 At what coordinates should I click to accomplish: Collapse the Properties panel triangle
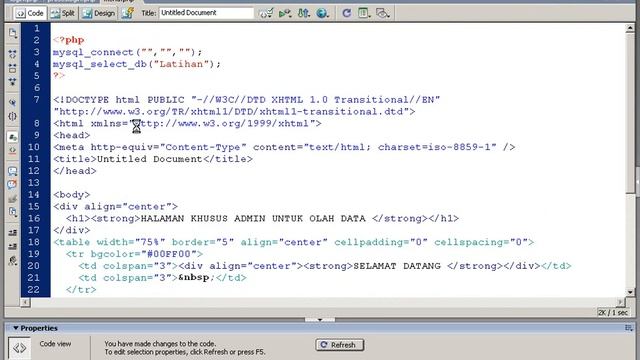click(x=16, y=328)
